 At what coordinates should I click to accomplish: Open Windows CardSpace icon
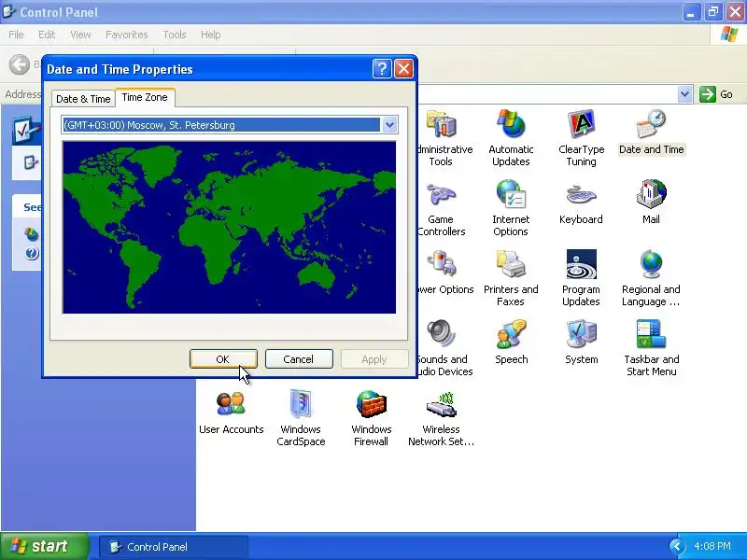tap(301, 404)
